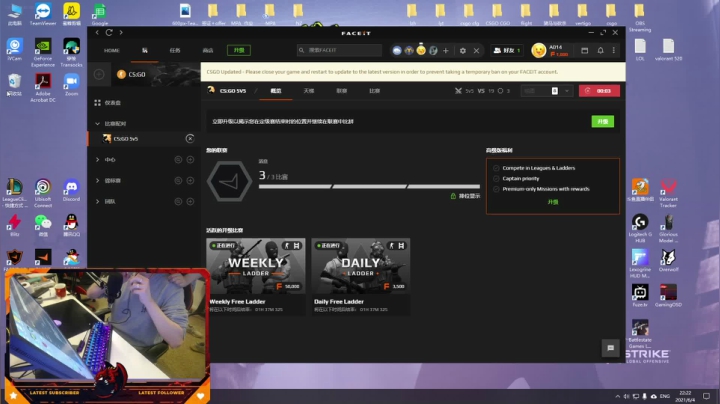Click the 升级 link in premium benefits box

(x=553, y=202)
